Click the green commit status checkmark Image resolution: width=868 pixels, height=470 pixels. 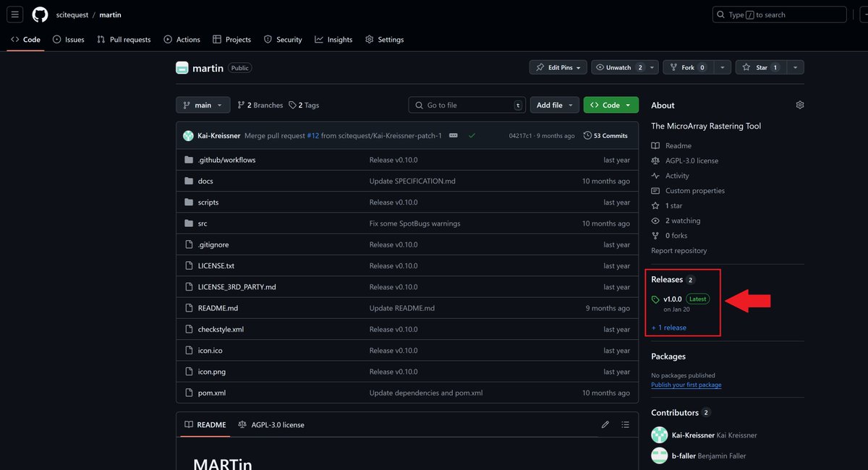coord(472,135)
